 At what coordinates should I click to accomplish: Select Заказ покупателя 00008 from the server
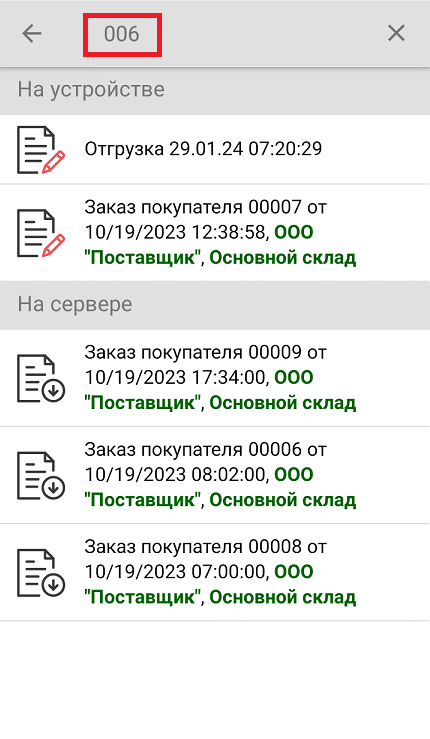[x=215, y=572]
